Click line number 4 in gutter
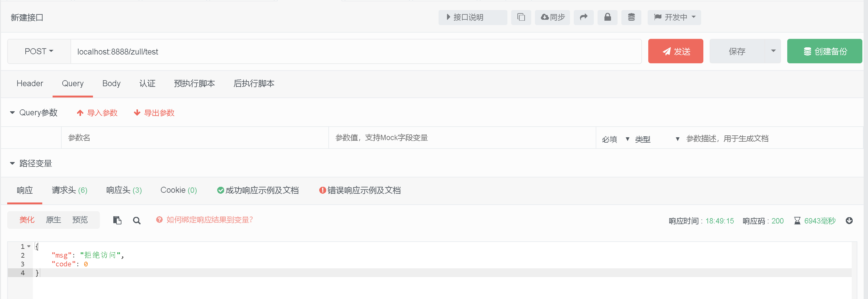 (x=23, y=273)
